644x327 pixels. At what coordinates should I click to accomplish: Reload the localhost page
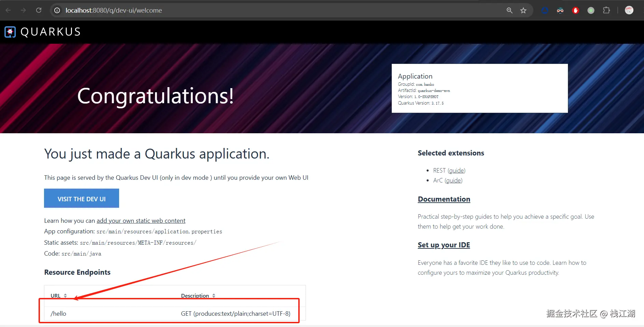(39, 10)
